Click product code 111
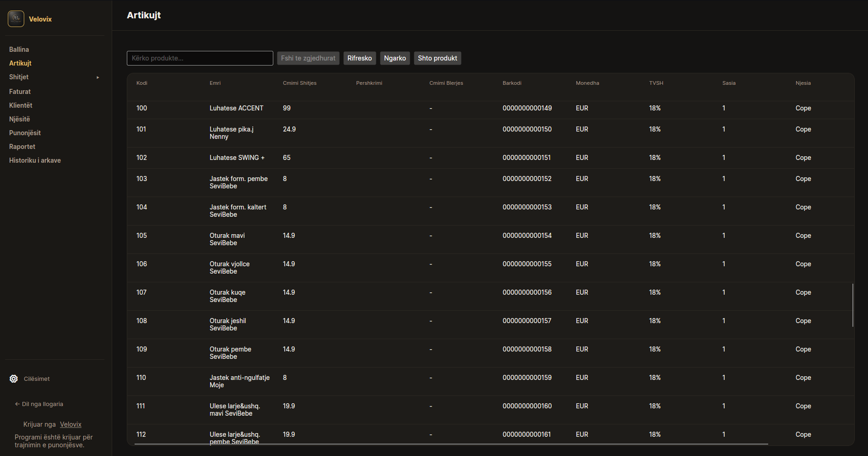The width and height of the screenshot is (868, 456). (141, 406)
